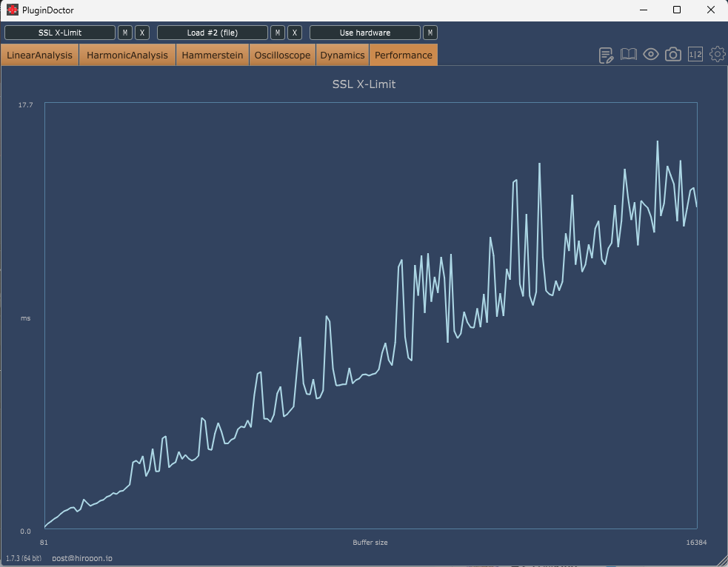Click the 17.7 y-axis maximum label
The height and width of the screenshot is (567, 728).
click(25, 105)
